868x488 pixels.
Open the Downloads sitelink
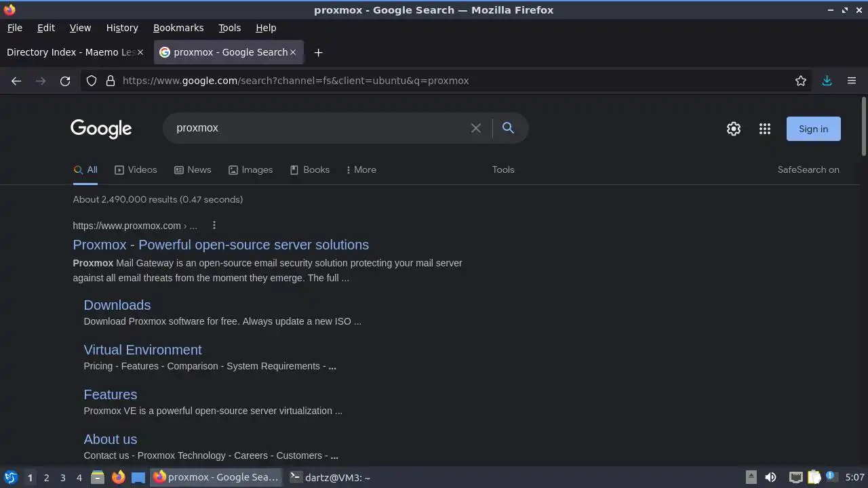click(117, 305)
